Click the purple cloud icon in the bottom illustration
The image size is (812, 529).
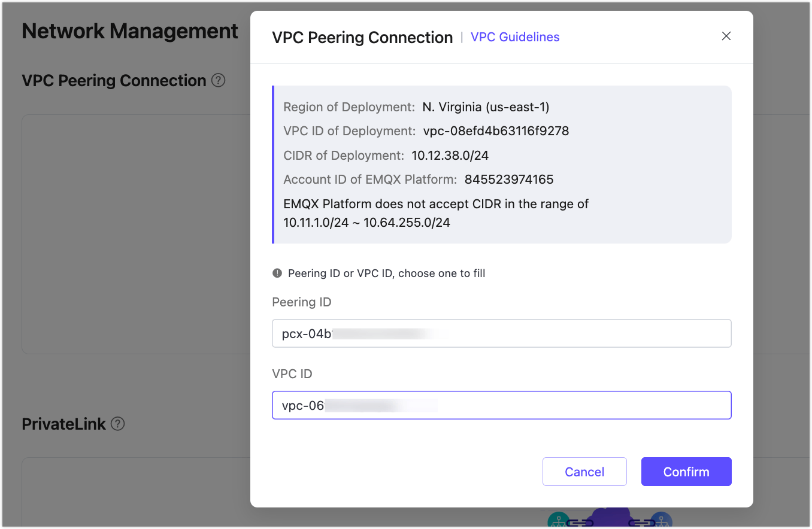point(611,516)
